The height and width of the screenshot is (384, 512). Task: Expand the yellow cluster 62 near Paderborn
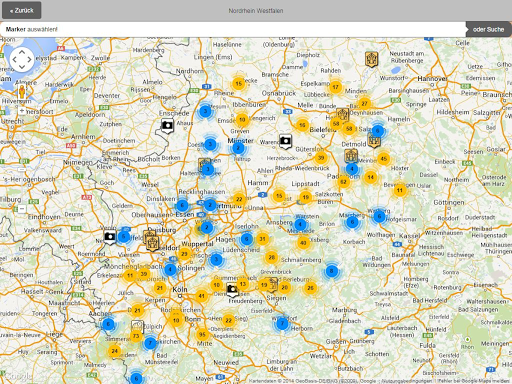[343, 182]
